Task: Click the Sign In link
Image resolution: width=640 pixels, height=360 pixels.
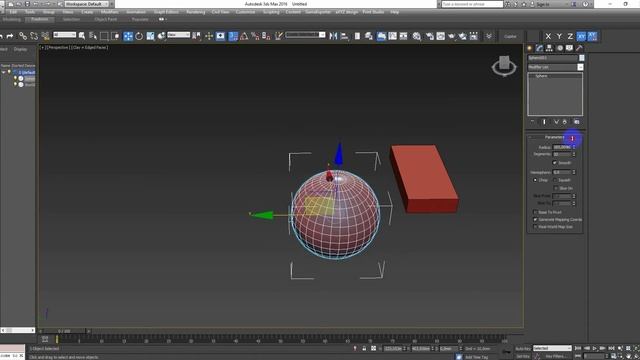Action: click(x=543, y=4)
